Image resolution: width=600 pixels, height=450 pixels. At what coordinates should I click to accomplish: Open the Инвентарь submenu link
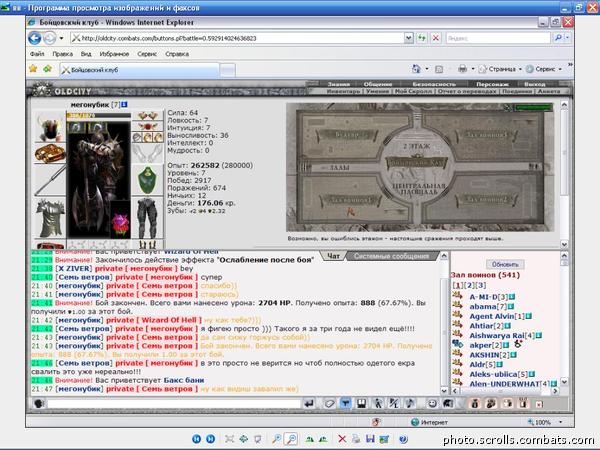[x=343, y=91]
